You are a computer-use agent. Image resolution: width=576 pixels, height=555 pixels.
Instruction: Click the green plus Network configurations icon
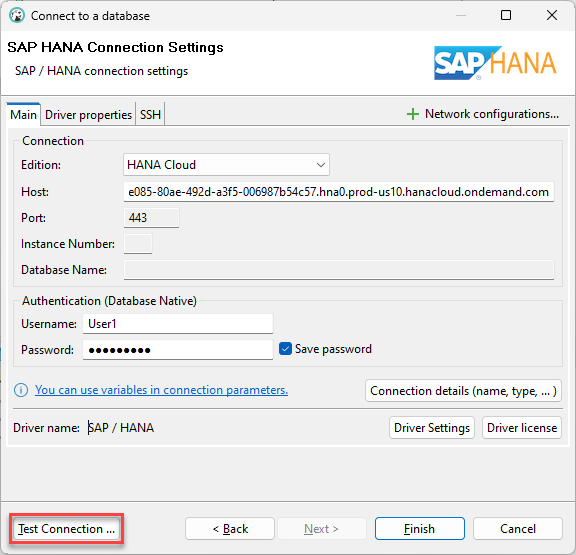413,114
